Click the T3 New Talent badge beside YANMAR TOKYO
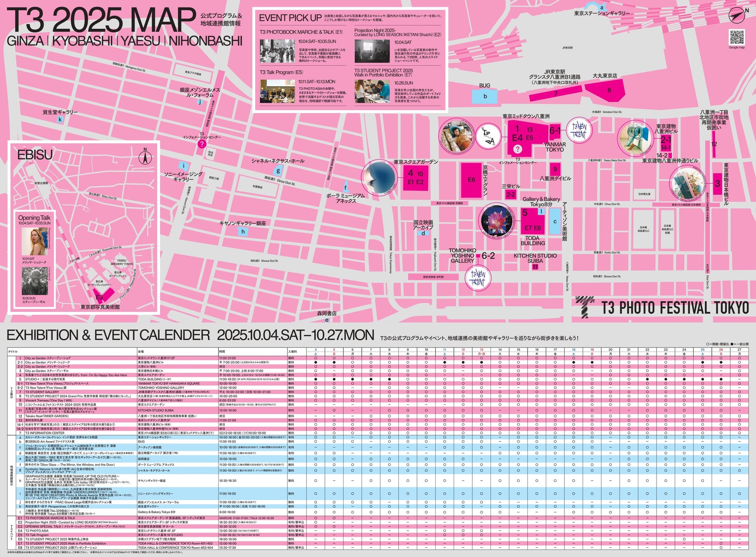The height and width of the screenshot is (557, 756). click(x=579, y=130)
